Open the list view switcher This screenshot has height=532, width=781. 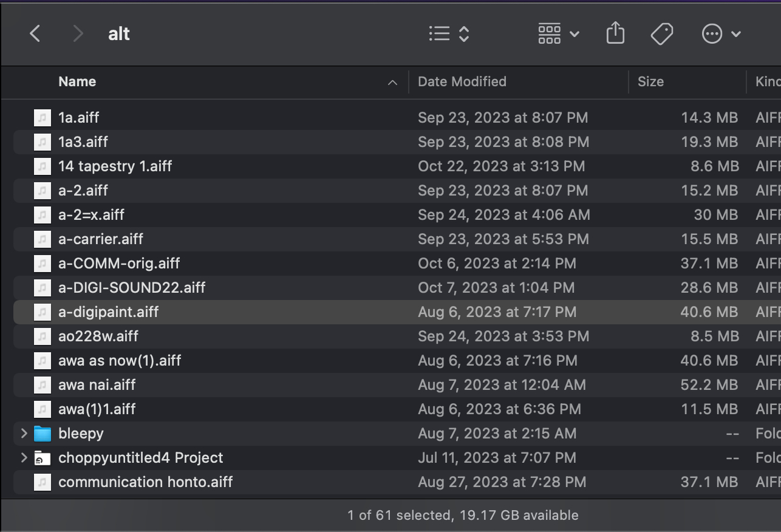coord(449,34)
